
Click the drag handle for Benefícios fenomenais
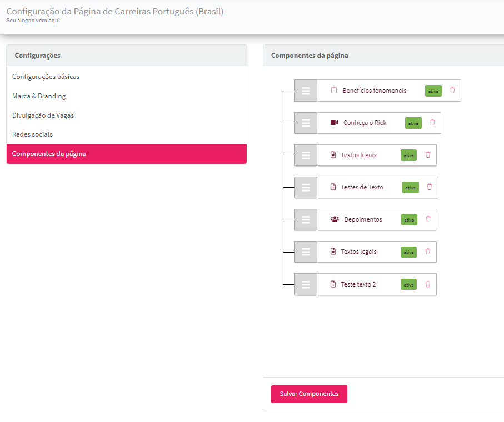coord(306,91)
